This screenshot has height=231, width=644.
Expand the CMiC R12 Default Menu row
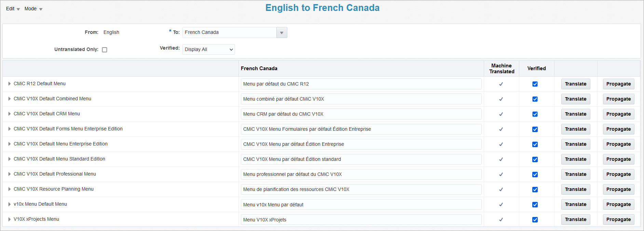[10, 84]
